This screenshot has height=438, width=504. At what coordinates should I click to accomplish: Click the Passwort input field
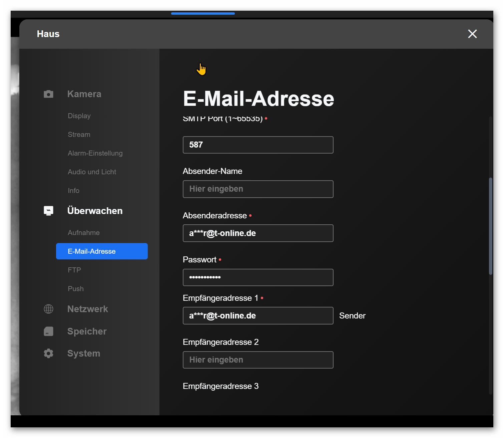pyautogui.click(x=258, y=277)
